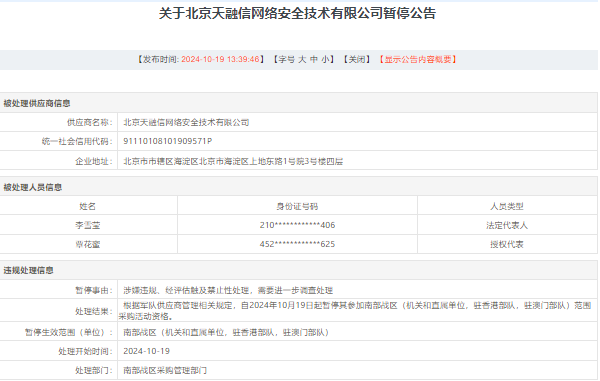Click the 处理部门 label

tap(94, 370)
